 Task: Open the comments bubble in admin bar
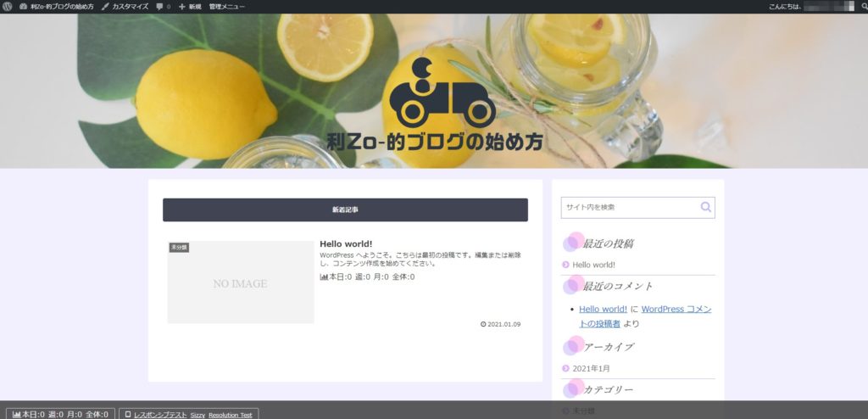point(163,6)
